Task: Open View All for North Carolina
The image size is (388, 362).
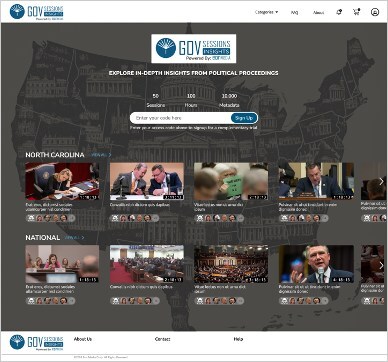Action: tap(101, 155)
